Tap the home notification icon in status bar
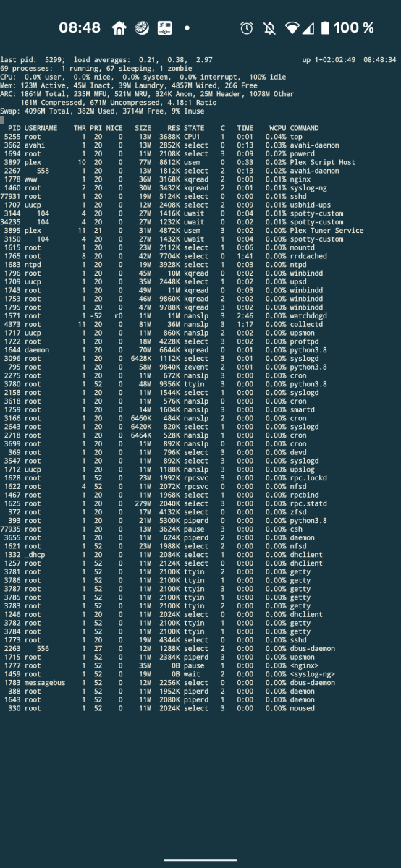This screenshot has height=868, width=401. [119, 28]
